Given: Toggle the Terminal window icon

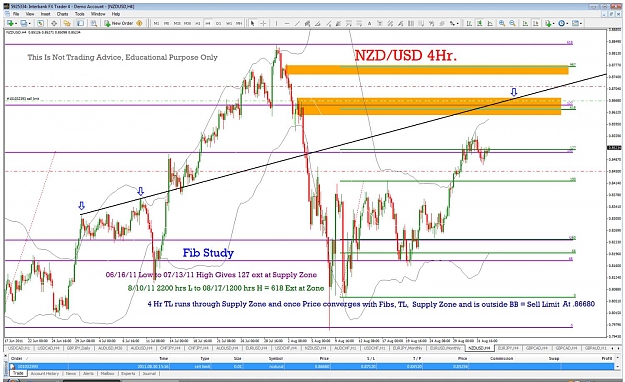Looking at the screenshot, I should click(80, 24).
